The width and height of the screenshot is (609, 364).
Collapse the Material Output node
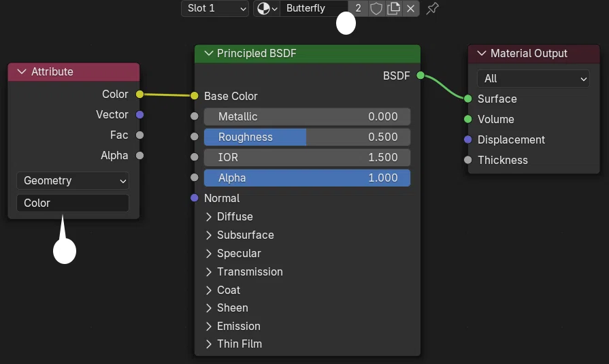point(482,53)
